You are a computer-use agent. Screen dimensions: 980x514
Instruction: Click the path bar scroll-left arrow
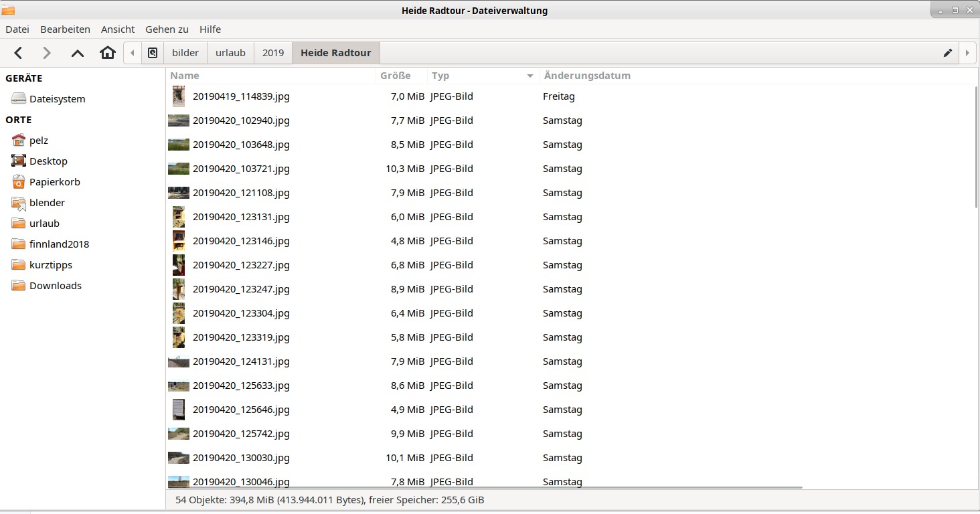(x=133, y=53)
